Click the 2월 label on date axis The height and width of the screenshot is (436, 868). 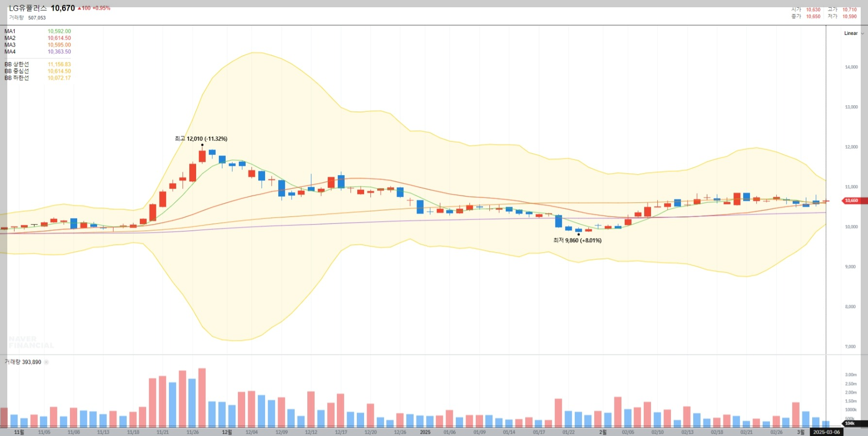tap(602, 432)
